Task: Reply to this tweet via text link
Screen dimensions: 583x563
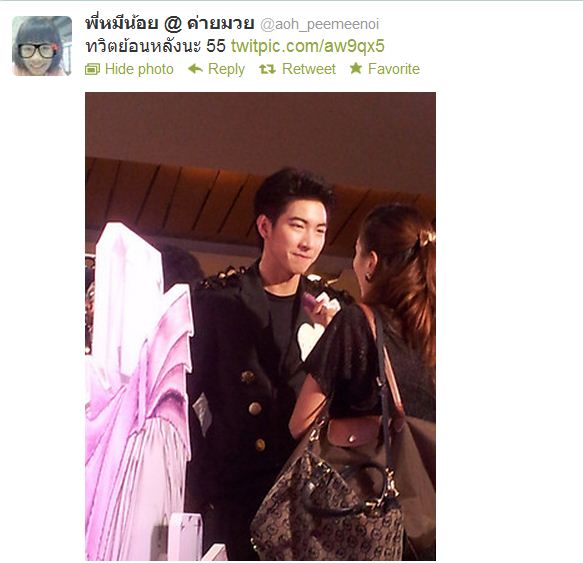Action: (x=226, y=70)
